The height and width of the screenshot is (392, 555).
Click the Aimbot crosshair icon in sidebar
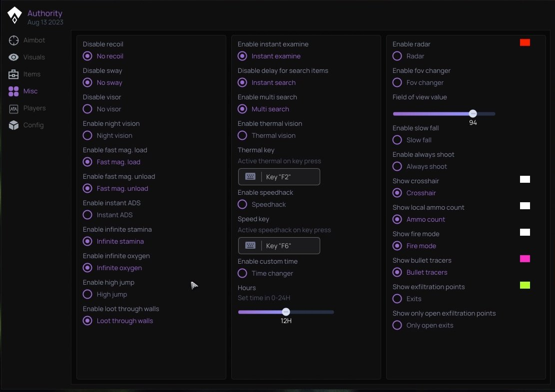[x=13, y=40]
